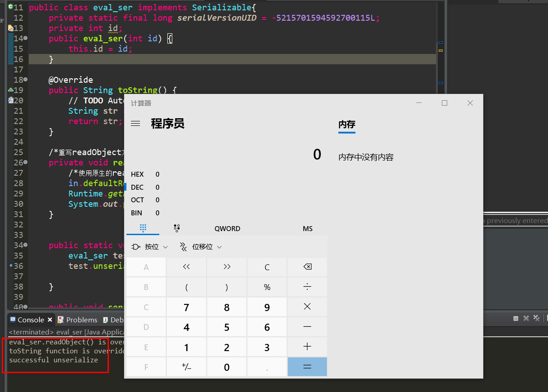The width and height of the screenshot is (548, 392).
Task: Click the warning marker at line 13
Action: [x=11, y=28]
